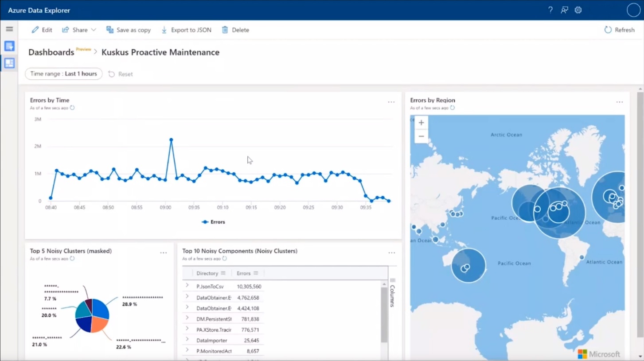The image size is (644, 361).
Task: Refresh icon next to Errors by Region timestamp
Action: pos(452,108)
